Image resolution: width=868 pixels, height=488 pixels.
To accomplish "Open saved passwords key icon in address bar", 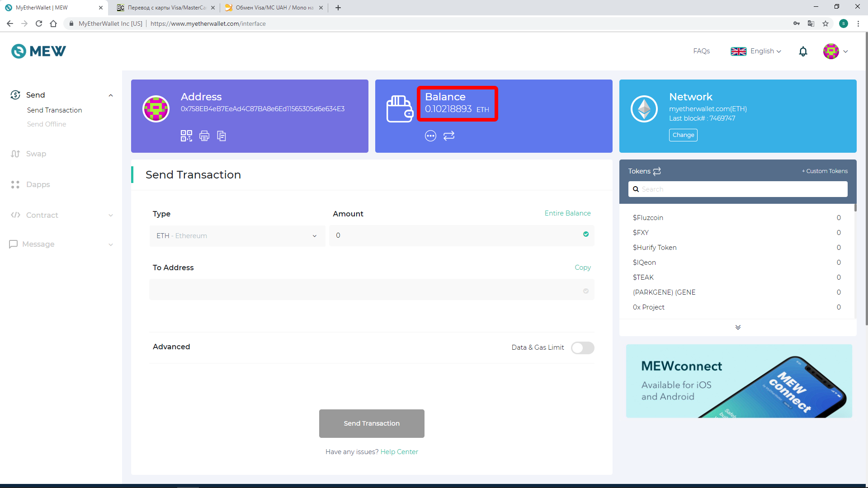I will point(797,23).
